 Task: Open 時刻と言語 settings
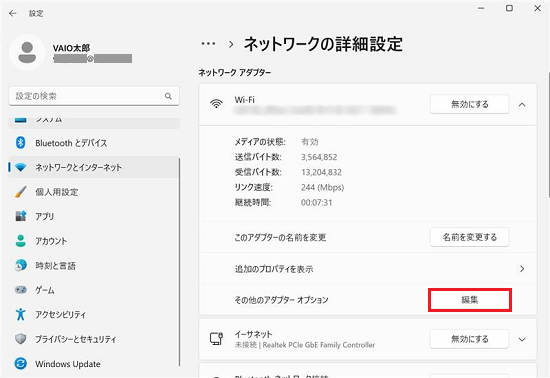click(94, 265)
